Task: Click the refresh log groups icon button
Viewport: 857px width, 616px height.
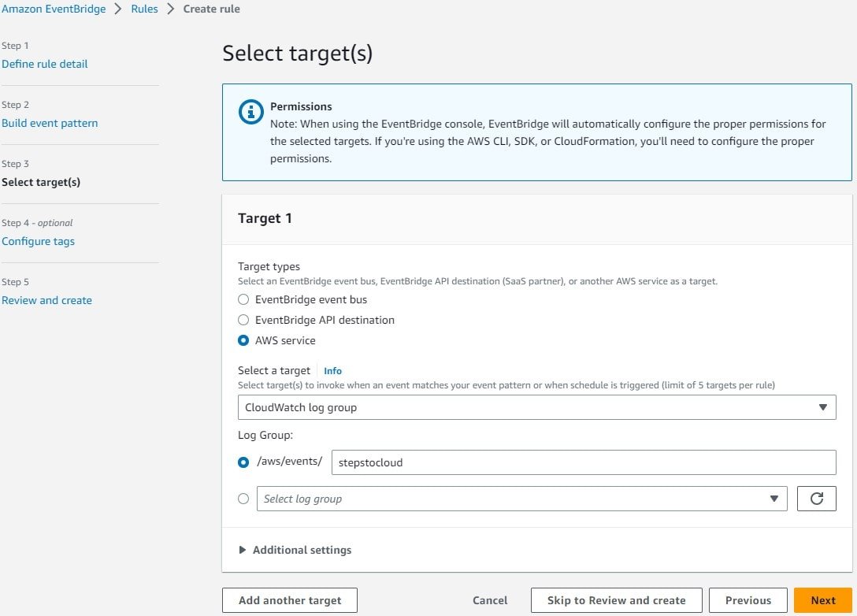Action: [816, 499]
